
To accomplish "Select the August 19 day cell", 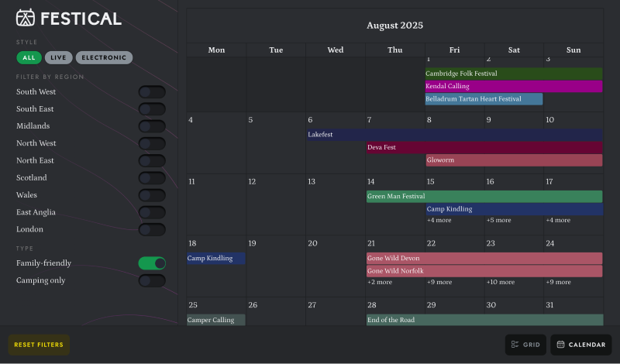I will [276, 266].
